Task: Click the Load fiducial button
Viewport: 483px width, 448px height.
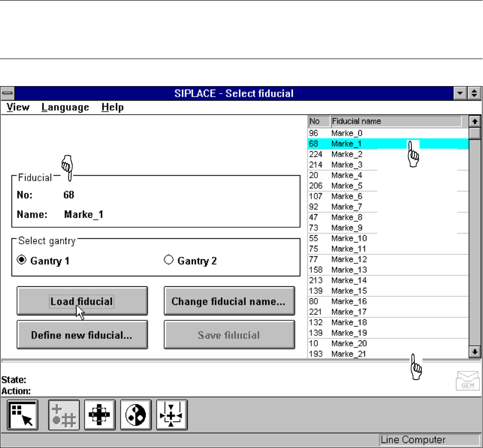Action: point(82,301)
